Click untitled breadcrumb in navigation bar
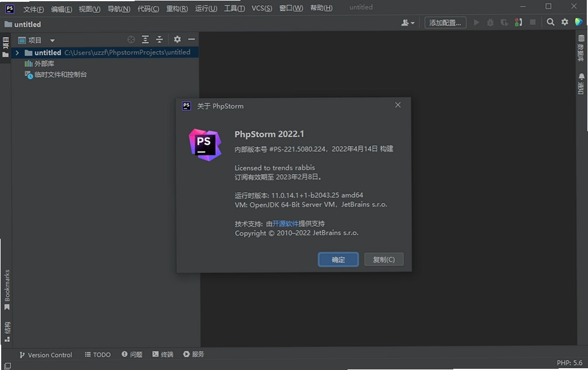This screenshot has width=588, height=370. (x=23, y=25)
